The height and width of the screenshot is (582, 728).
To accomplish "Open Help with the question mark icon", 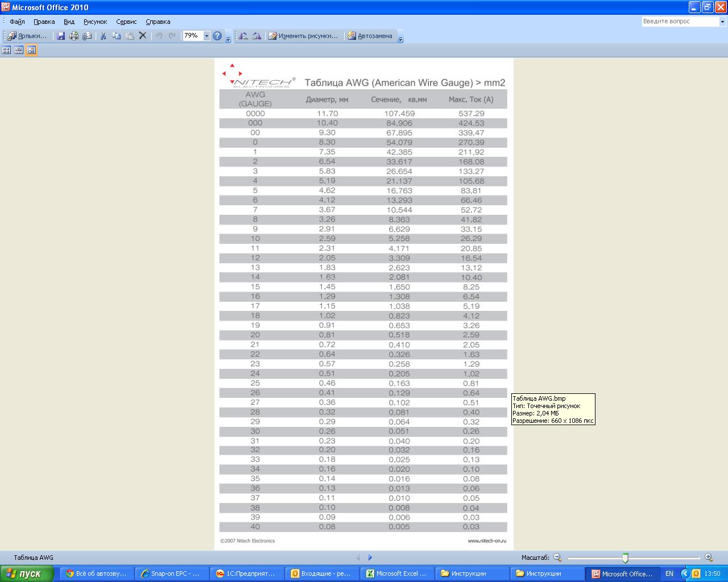I will (x=217, y=36).
